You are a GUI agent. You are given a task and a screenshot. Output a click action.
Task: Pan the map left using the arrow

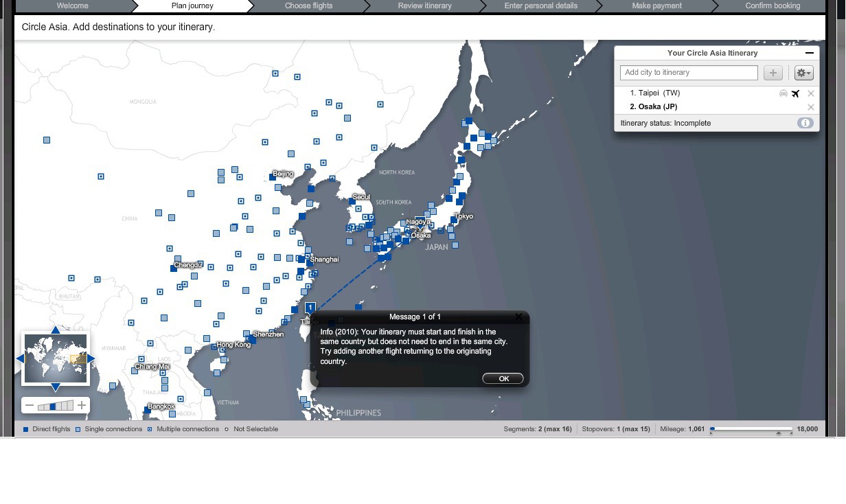(x=20, y=358)
